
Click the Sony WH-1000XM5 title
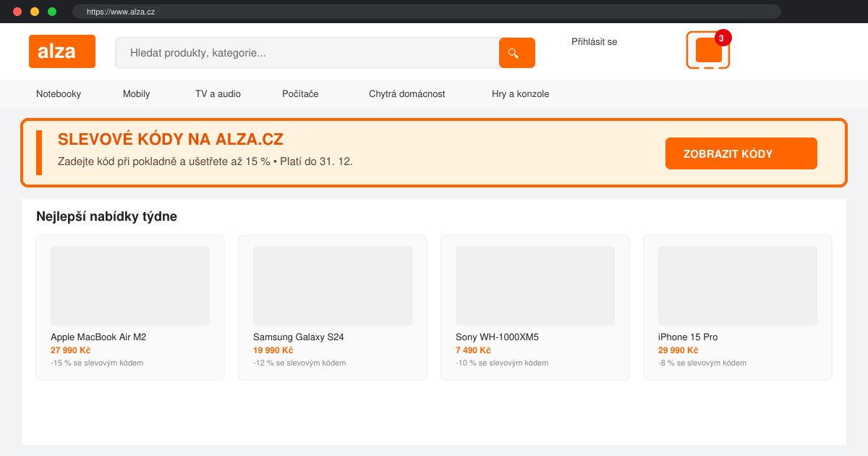[x=498, y=337]
